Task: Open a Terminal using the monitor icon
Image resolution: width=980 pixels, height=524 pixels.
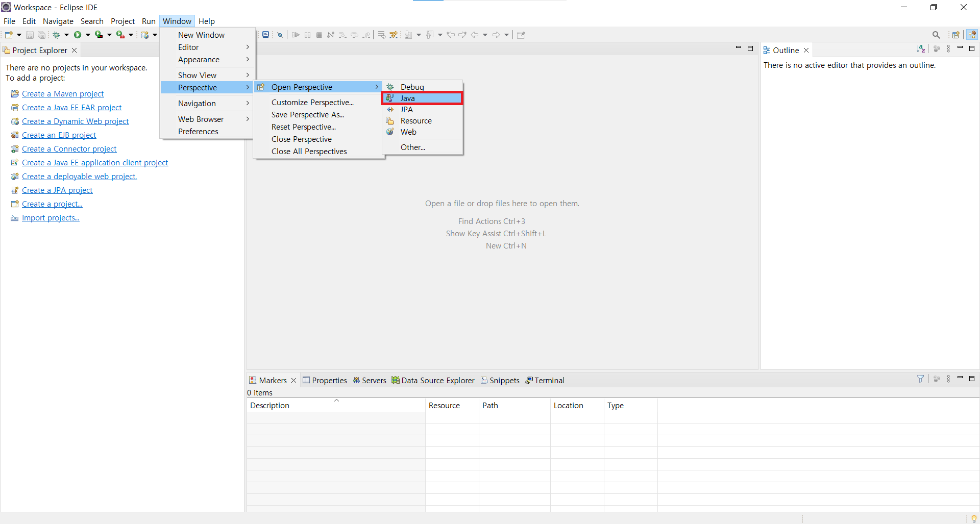Action: point(265,35)
